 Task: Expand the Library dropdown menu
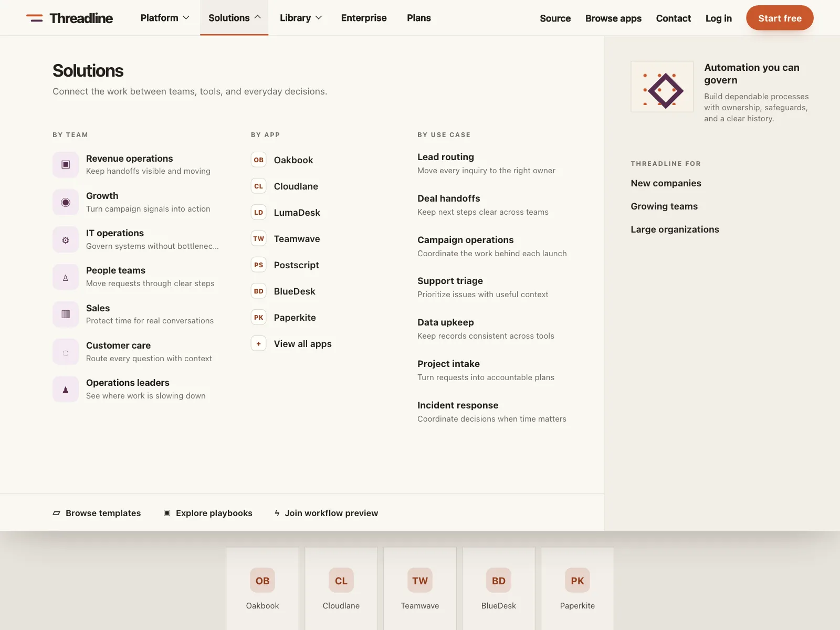301,18
